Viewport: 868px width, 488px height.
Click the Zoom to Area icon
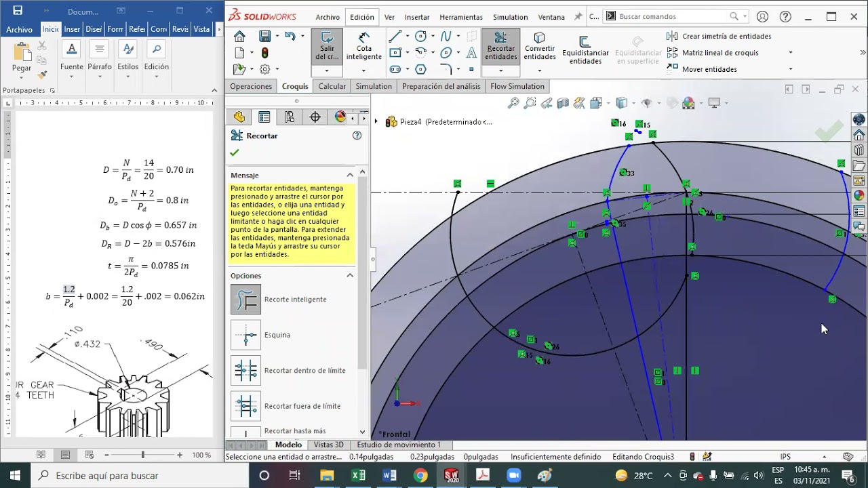530,103
